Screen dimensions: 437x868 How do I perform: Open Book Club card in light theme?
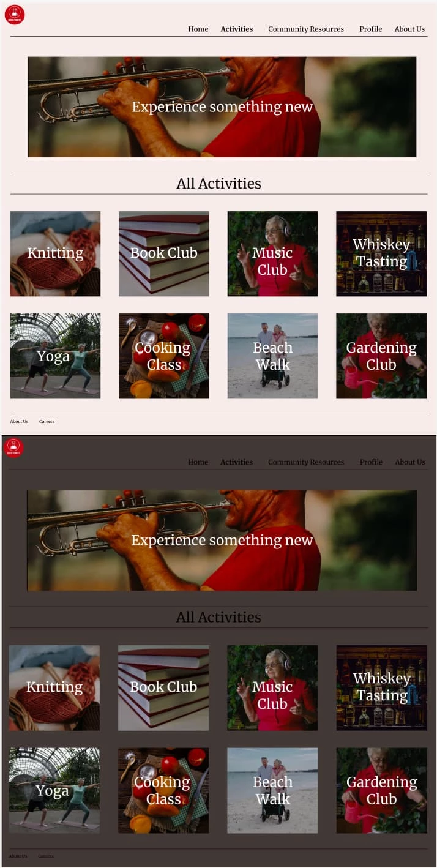(164, 253)
